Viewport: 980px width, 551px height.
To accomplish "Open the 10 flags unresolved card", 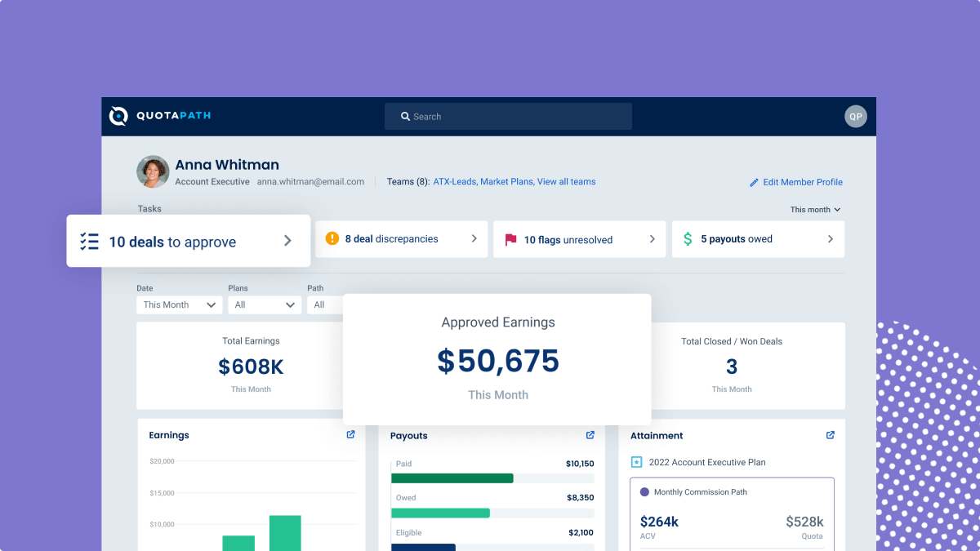I will pos(580,239).
